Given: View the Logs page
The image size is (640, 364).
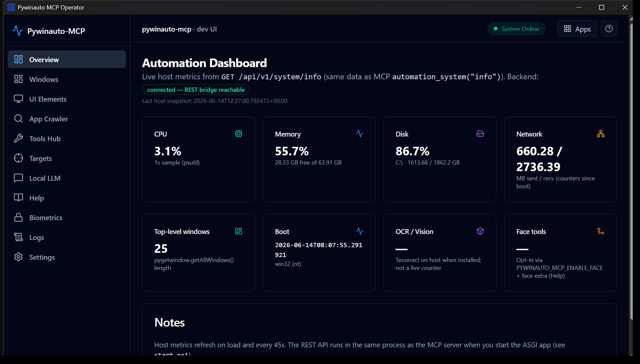Looking at the screenshot, I should (x=67, y=237).
